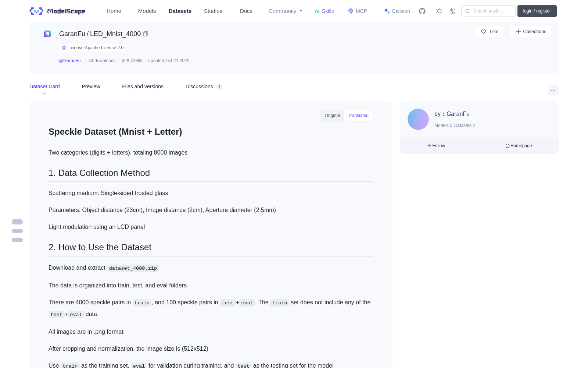Visit the author's Homepage
This screenshot has width=588, height=368.
pyautogui.click(x=519, y=146)
